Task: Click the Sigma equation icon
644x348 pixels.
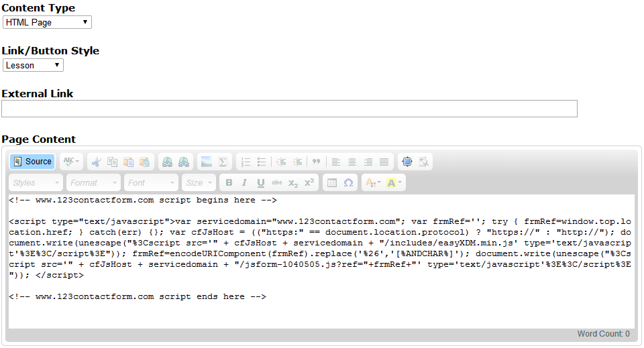Action: coord(223,162)
